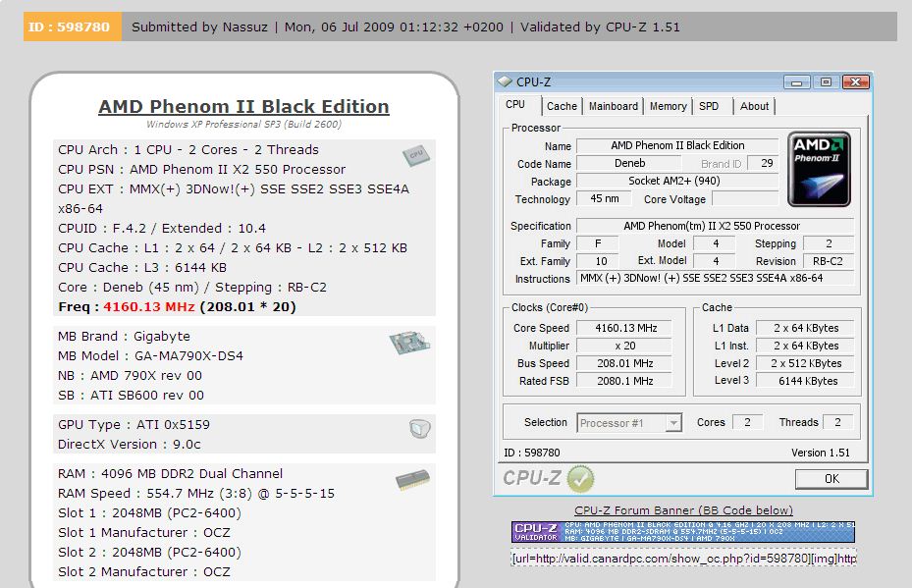
Task: Minimize the CPU-Z window
Action: coord(796,82)
